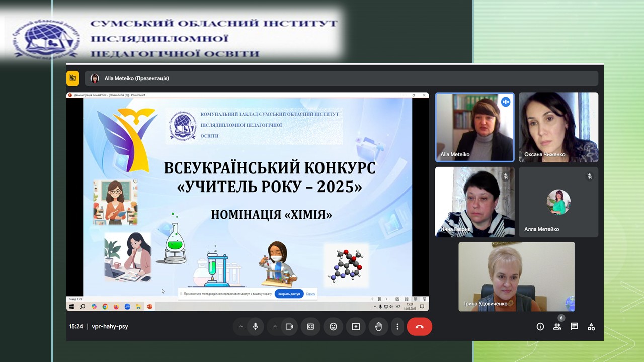The image size is (644, 362).
Task: Click the 'УКР' language indicator in the tray
Action: [x=398, y=306]
